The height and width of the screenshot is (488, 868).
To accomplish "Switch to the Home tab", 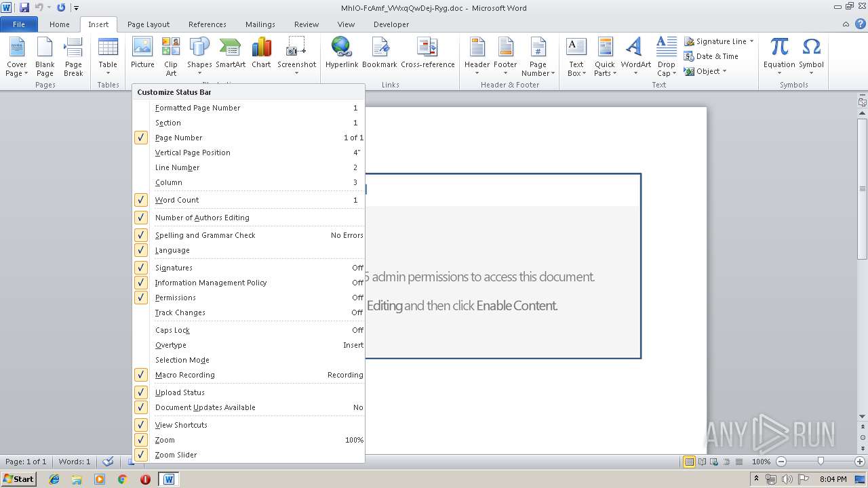I will [59, 24].
